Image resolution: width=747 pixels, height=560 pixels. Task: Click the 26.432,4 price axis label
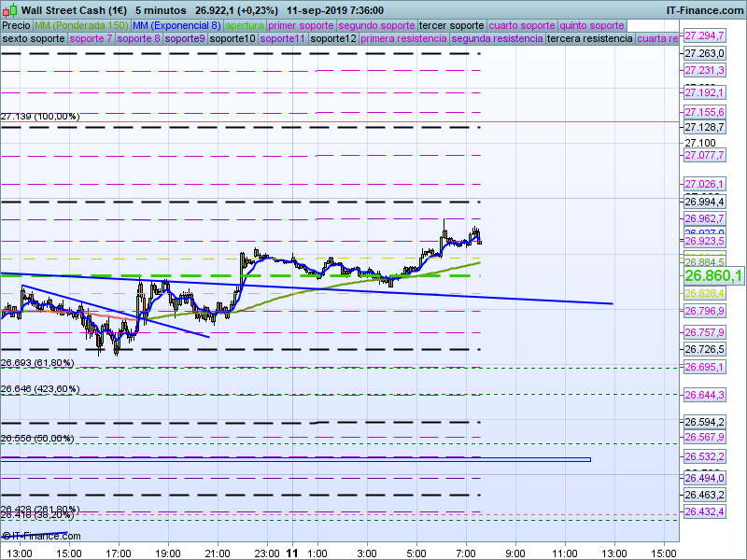[x=705, y=511]
